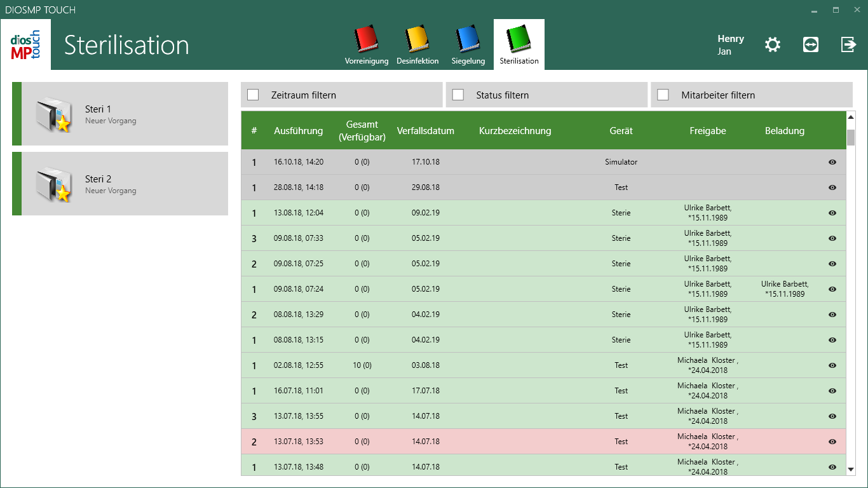Open settings gear icon
Viewport: 868px width, 488px height.
(x=772, y=44)
